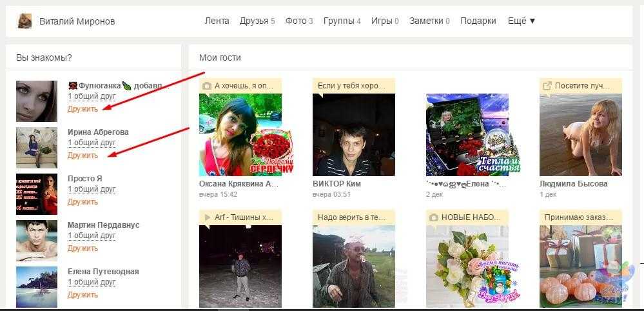
Task: Click external link icon on 'Посетите луч...' status
Action: (x=547, y=86)
